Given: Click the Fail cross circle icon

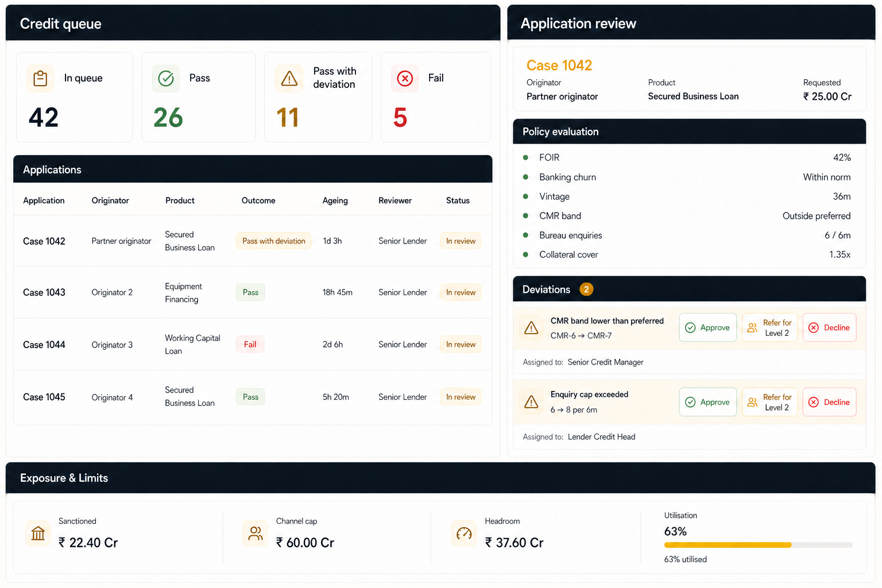Looking at the screenshot, I should point(405,79).
